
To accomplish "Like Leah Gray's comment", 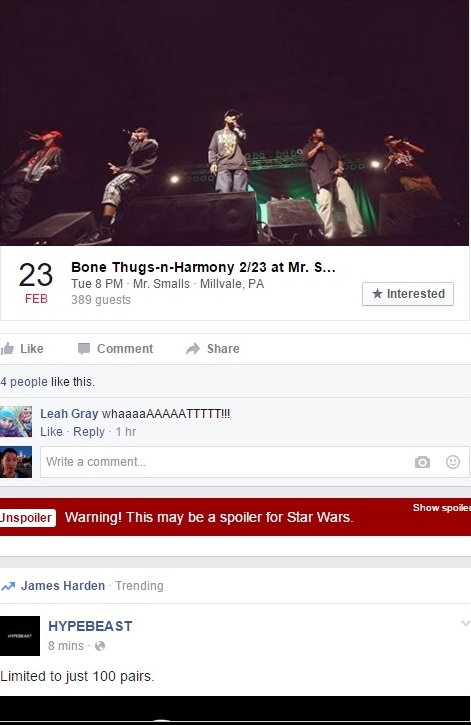I will [51, 432].
